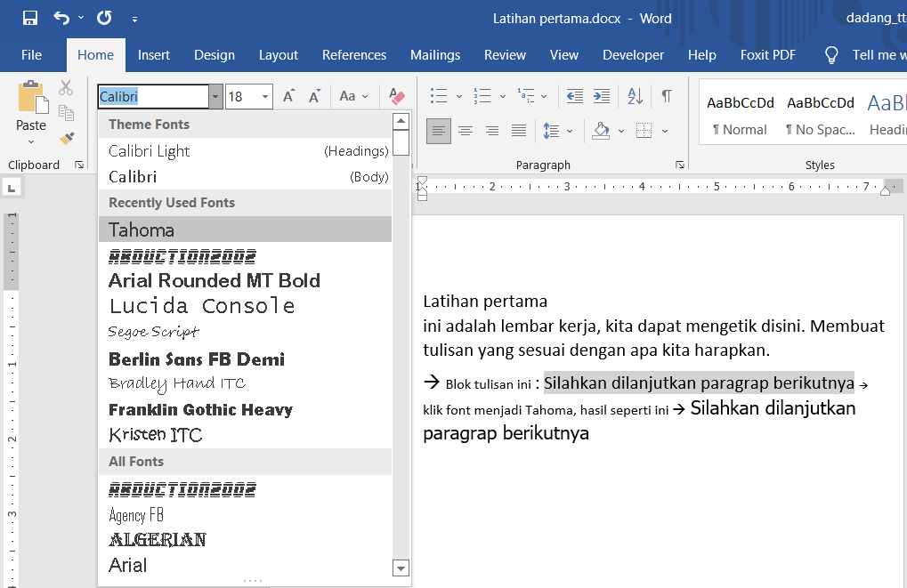Select Lucida Console from the font list
This screenshot has height=588, width=907.
click(x=202, y=305)
